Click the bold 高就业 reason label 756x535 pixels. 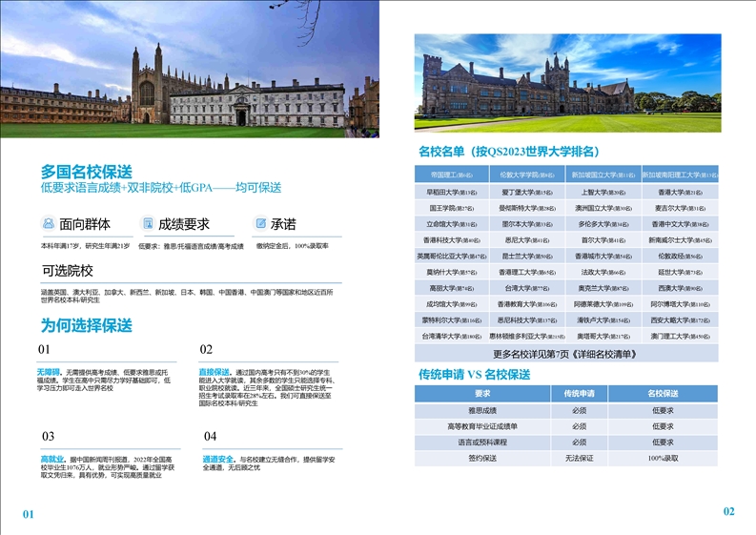click(x=50, y=459)
